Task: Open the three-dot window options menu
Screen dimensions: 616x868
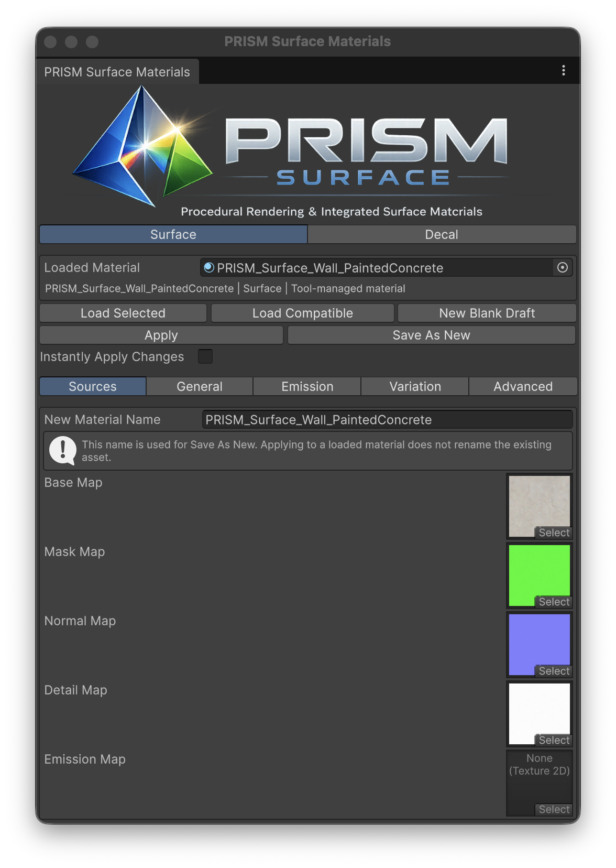Action: [563, 70]
